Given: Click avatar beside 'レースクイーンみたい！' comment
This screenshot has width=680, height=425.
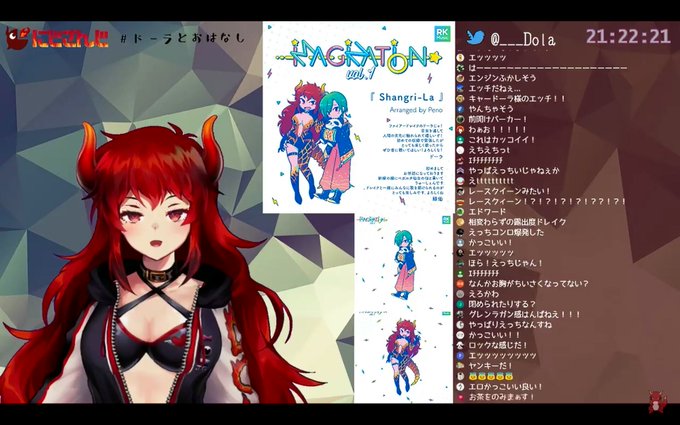Looking at the screenshot, I should pyautogui.click(x=460, y=191).
